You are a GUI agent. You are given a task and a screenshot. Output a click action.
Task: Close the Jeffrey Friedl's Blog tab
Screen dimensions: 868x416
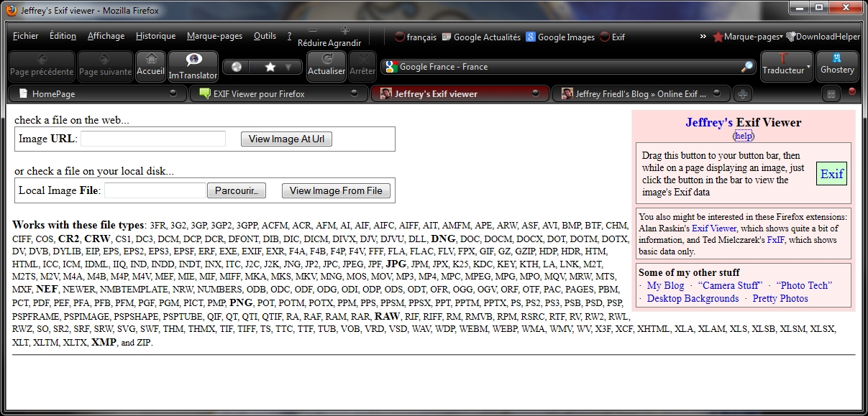coord(717,93)
